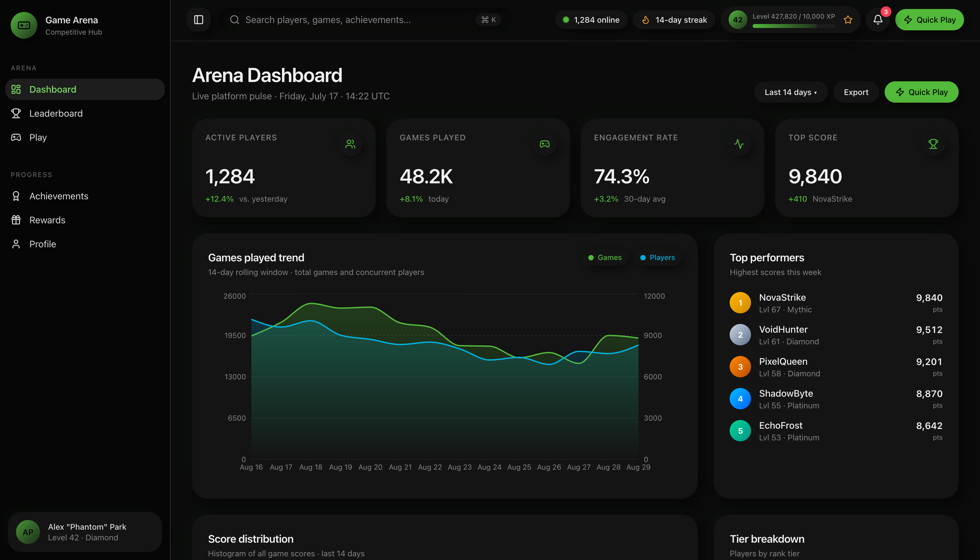Toggle the Games series legend
This screenshot has width=980, height=560.
(x=605, y=257)
